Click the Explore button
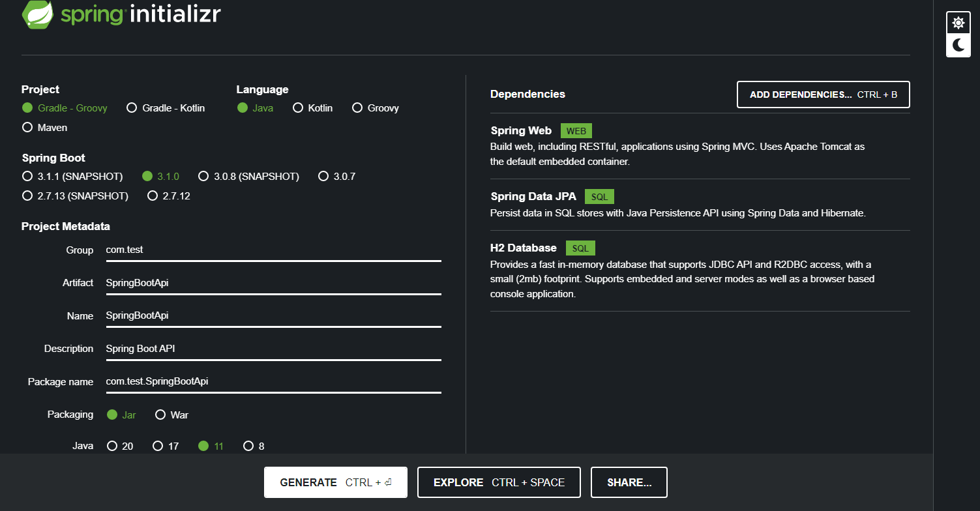Image resolution: width=980 pixels, height=511 pixels. (499, 482)
